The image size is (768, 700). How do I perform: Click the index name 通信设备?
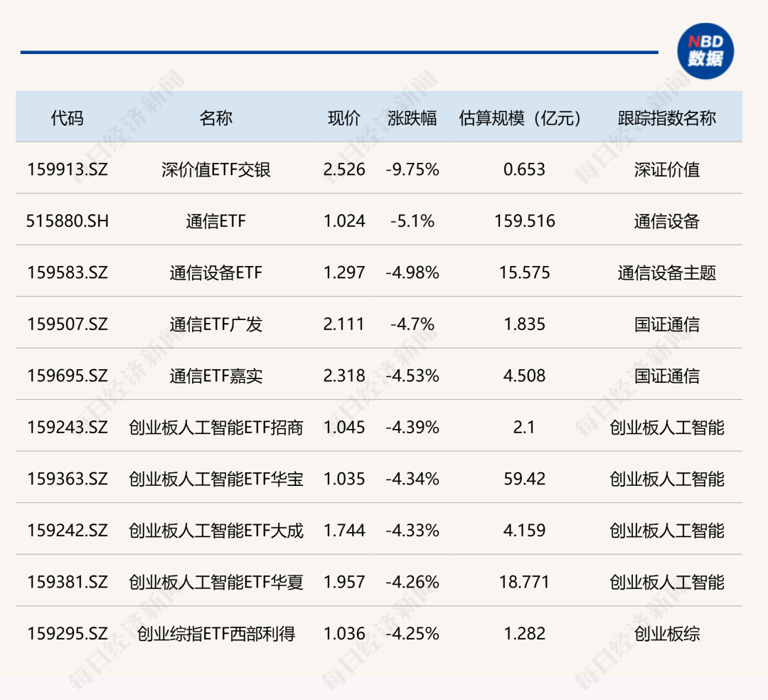coord(666,221)
